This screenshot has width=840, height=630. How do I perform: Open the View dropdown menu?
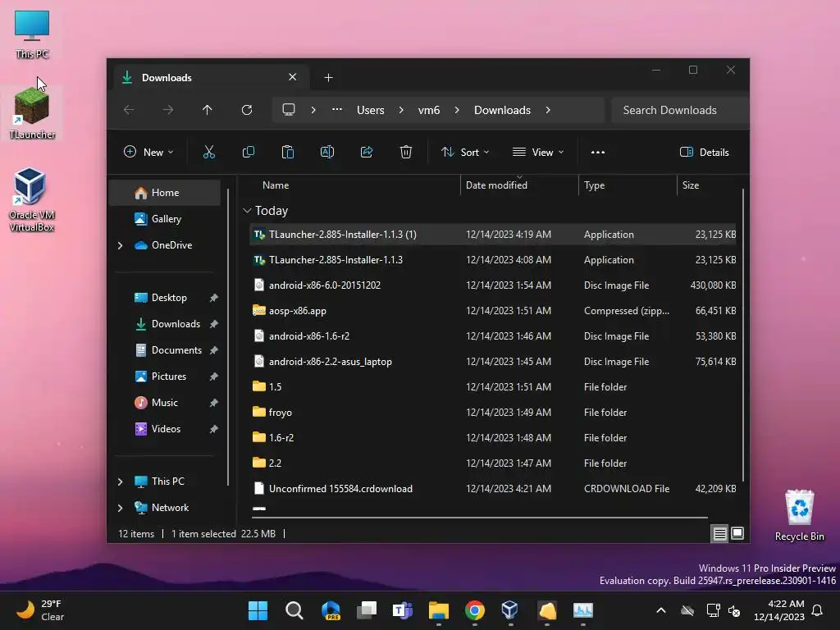538,152
